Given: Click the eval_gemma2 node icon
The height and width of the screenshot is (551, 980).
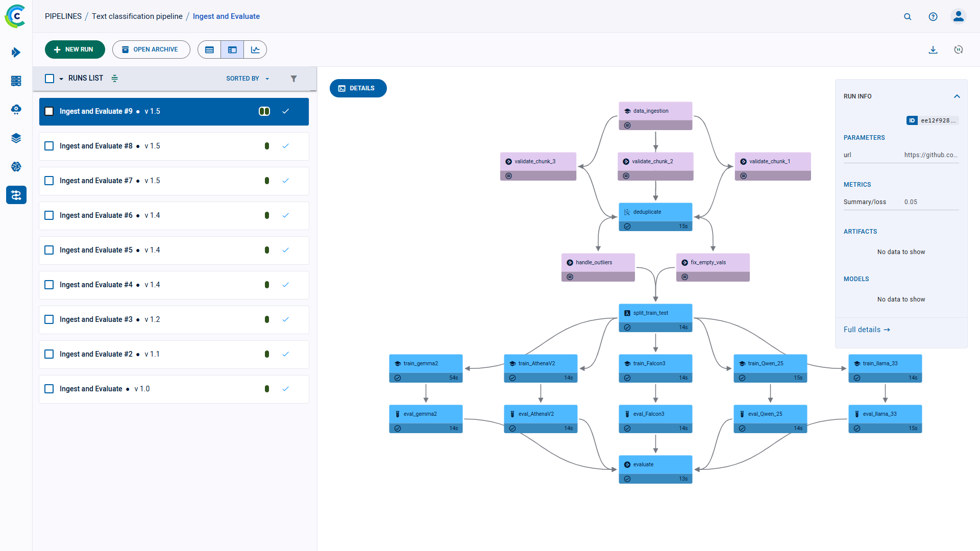Looking at the screenshot, I should [x=398, y=414].
